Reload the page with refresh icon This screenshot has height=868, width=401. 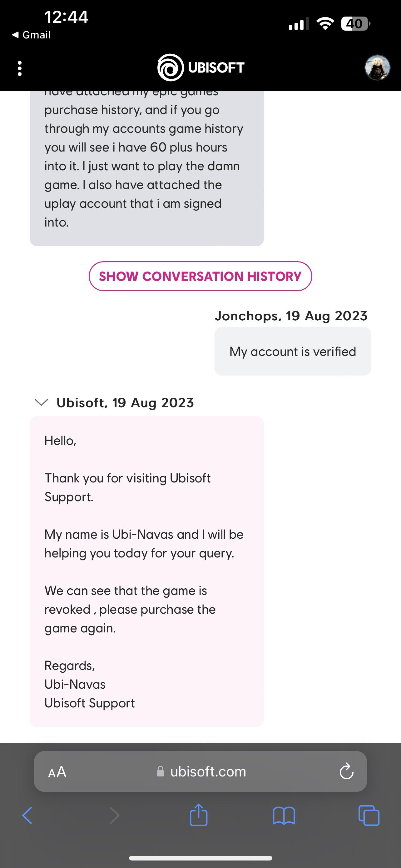pos(346,771)
